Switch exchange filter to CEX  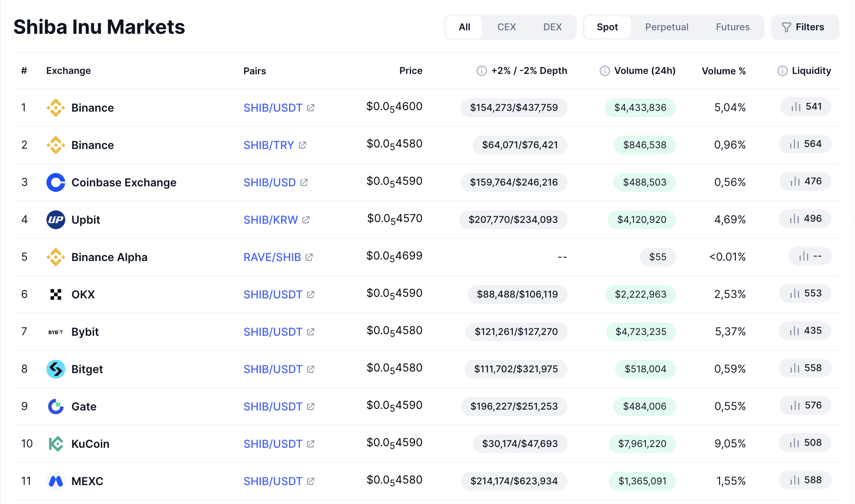coord(507,27)
